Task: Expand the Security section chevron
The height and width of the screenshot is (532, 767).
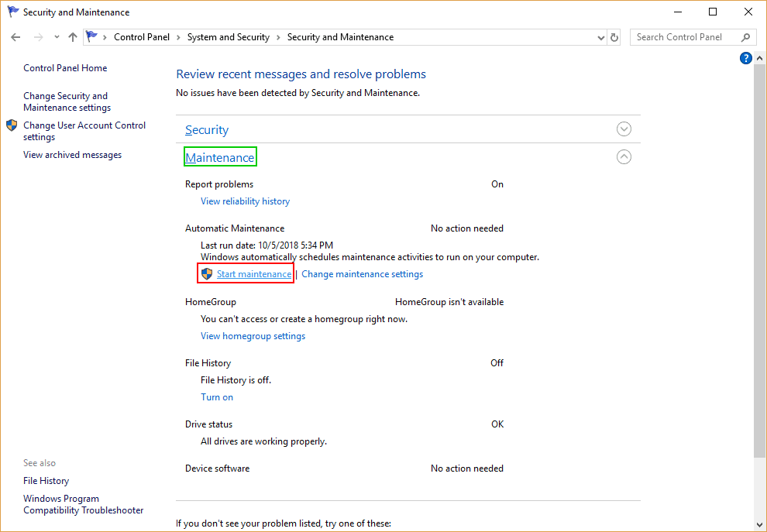Action: click(x=624, y=129)
